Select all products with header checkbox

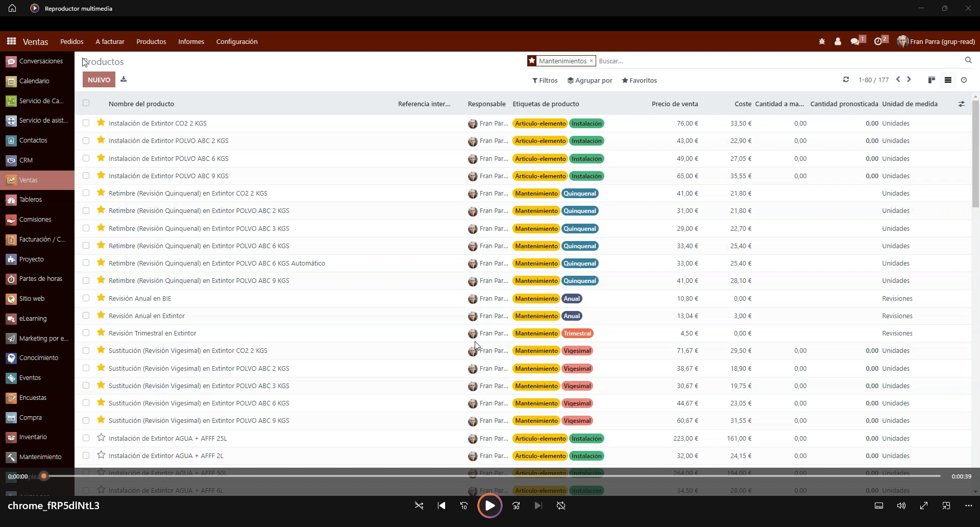pos(86,103)
